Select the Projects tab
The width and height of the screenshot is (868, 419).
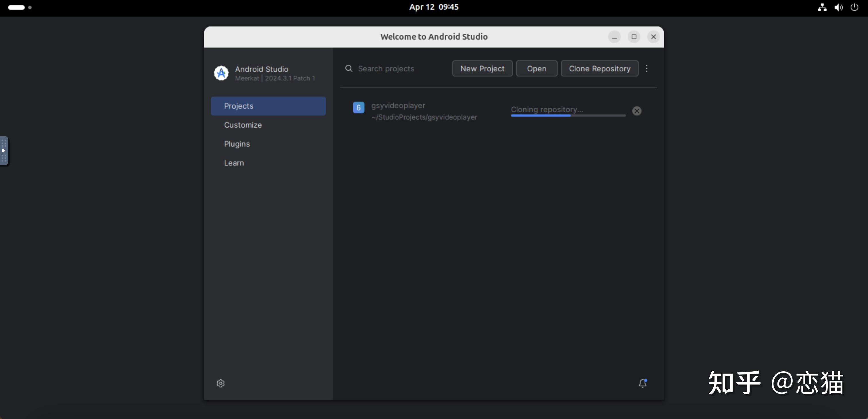pos(268,106)
